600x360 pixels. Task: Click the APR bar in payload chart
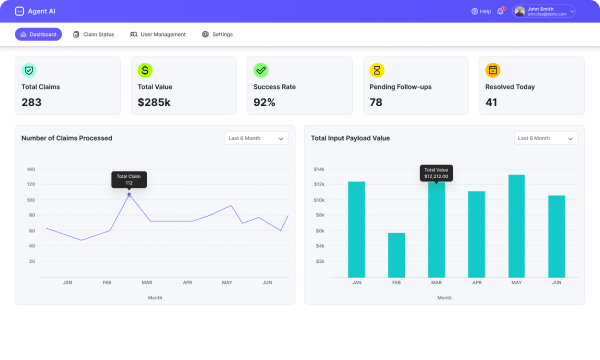pyautogui.click(x=476, y=235)
